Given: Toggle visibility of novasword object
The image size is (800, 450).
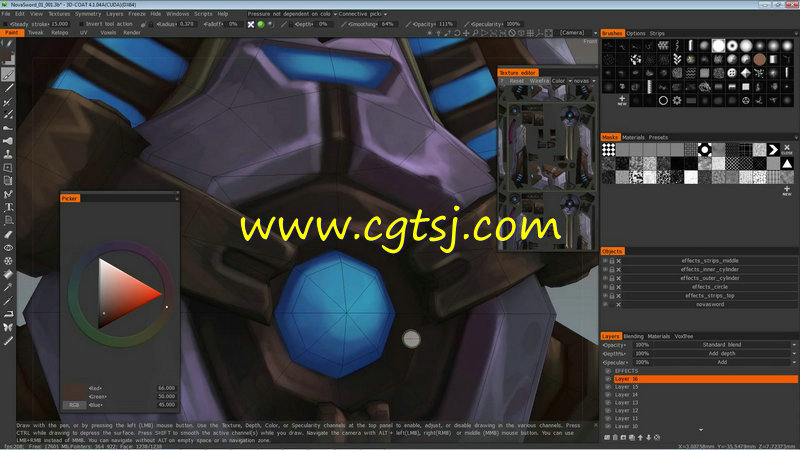Looking at the screenshot, I should [x=605, y=305].
